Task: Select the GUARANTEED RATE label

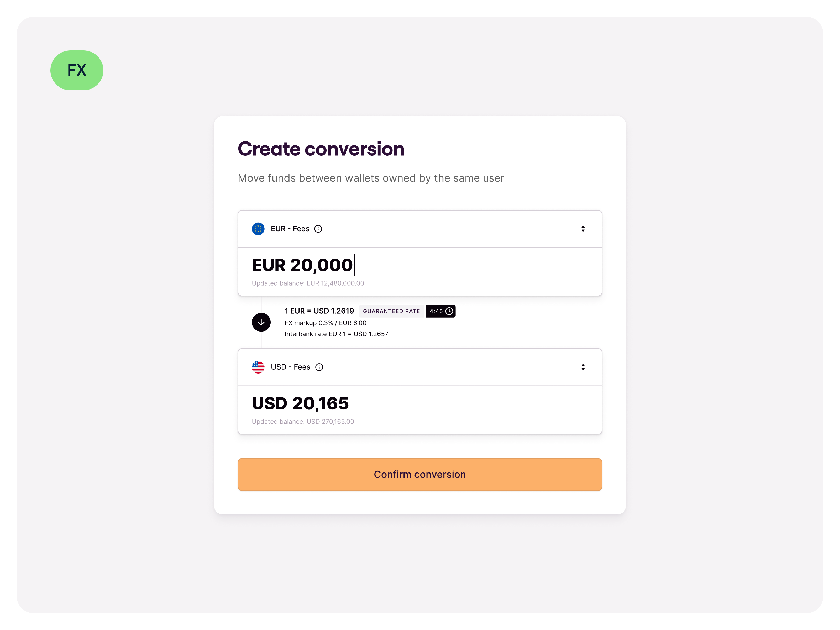Action: 392,311
